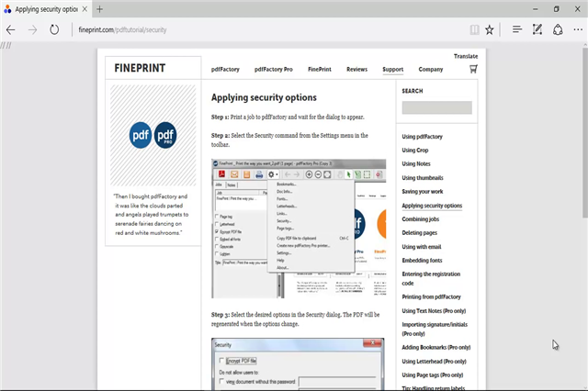
Task: Open the Hub lines icon
Action: 517,29
